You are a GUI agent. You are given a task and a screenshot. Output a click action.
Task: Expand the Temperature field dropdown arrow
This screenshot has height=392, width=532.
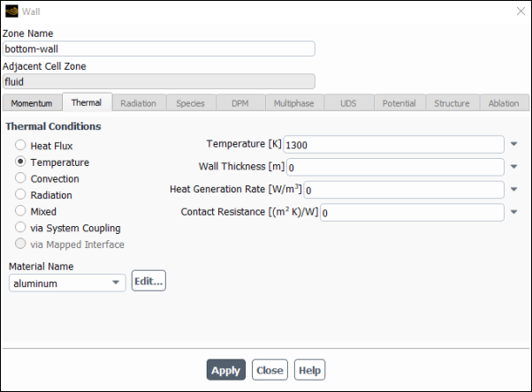[x=513, y=144]
